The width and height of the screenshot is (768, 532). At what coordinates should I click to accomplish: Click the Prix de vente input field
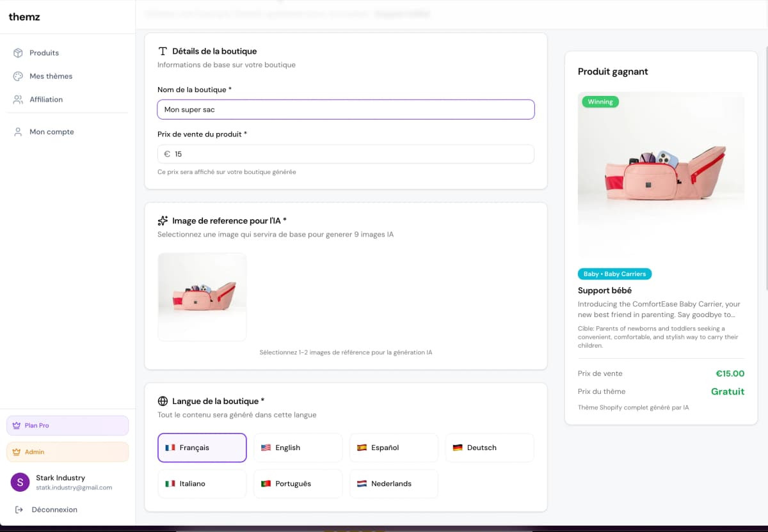[x=352, y=154]
